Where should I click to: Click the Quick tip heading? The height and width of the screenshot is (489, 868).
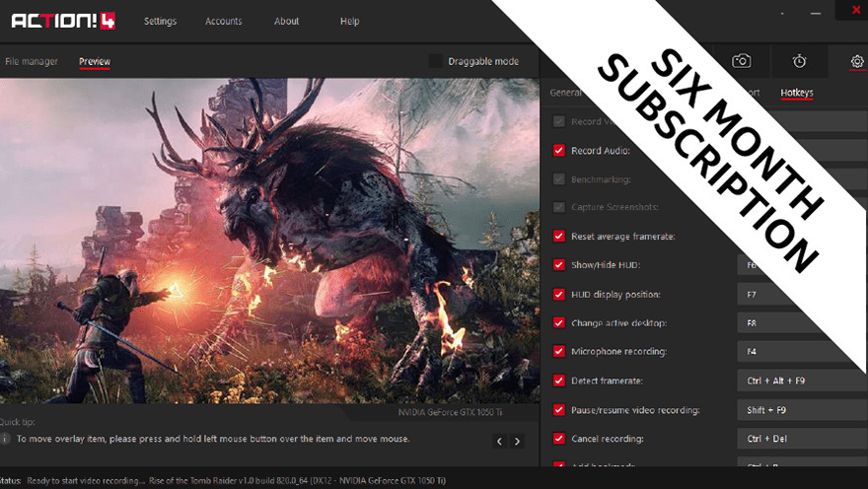[x=17, y=422]
